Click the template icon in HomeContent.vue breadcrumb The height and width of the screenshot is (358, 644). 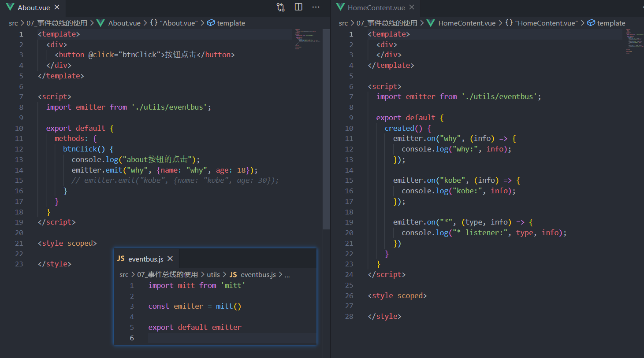[x=591, y=23]
